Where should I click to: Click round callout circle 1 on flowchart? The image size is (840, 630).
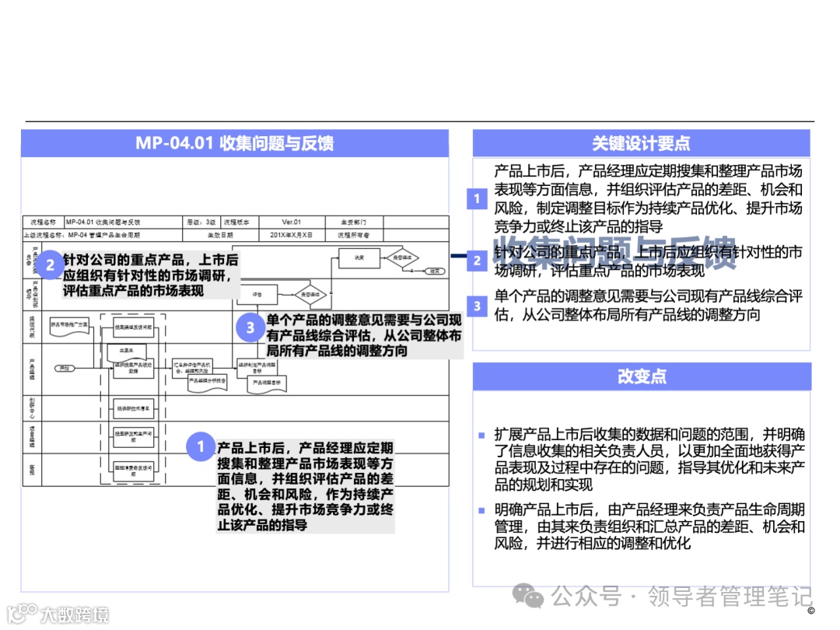(201, 446)
